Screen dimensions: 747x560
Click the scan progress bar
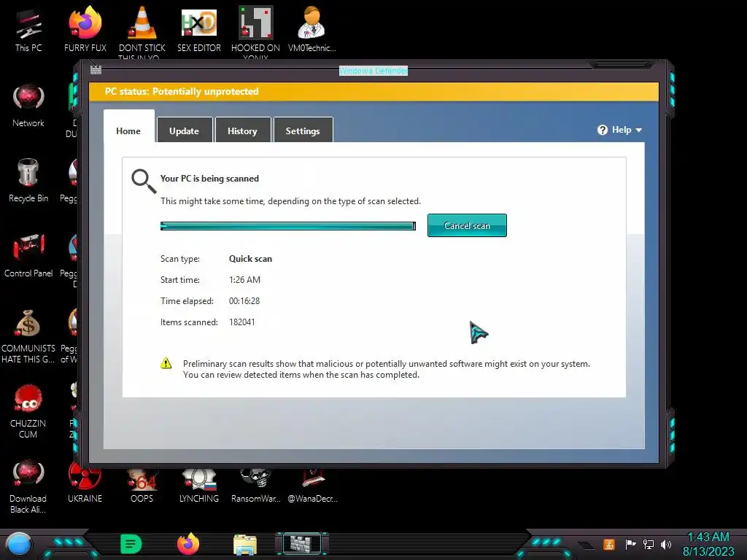[287, 226]
